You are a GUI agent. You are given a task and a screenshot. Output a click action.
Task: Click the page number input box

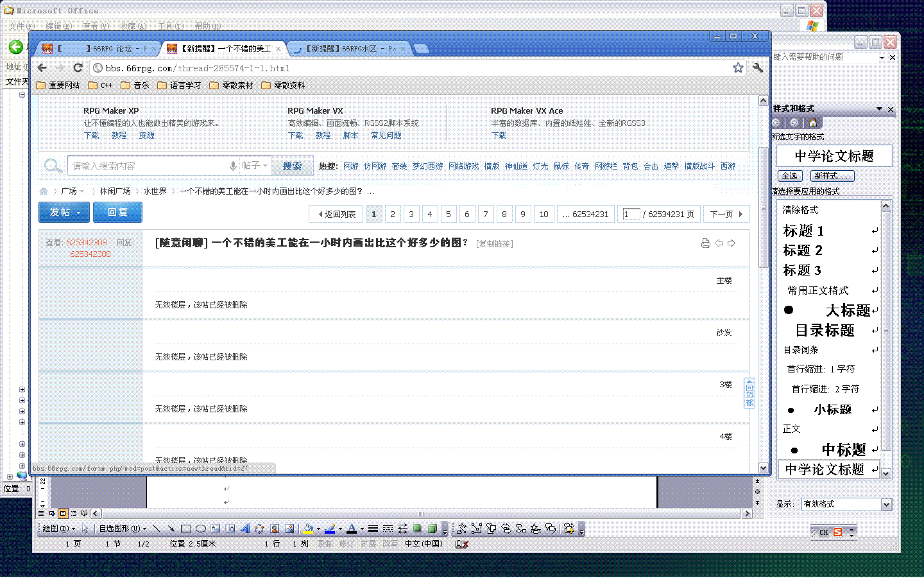point(631,214)
